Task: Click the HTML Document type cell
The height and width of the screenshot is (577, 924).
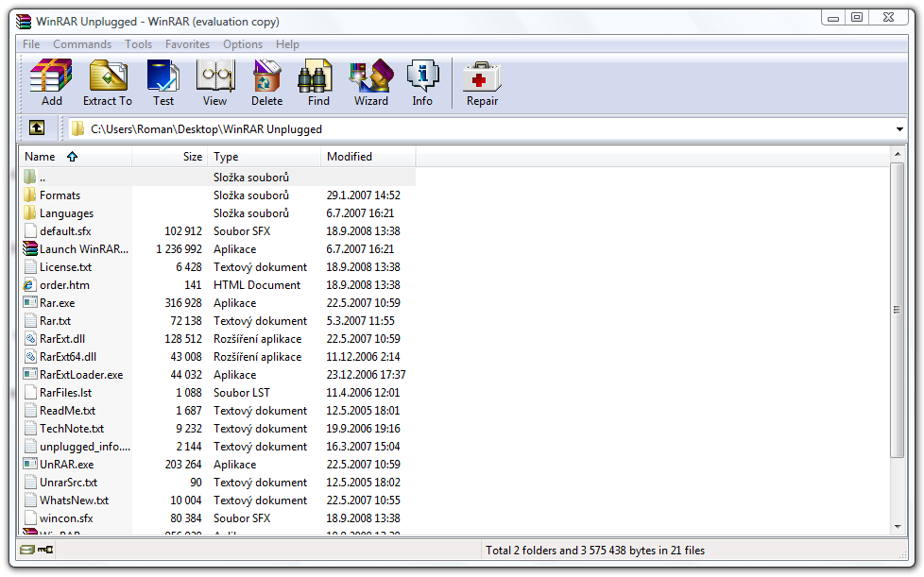Action: coord(257,285)
